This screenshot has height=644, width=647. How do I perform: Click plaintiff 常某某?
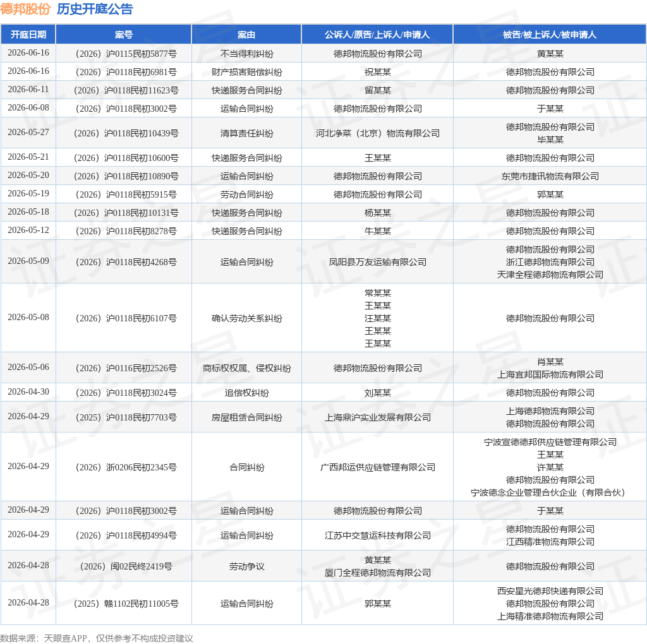coord(378,293)
